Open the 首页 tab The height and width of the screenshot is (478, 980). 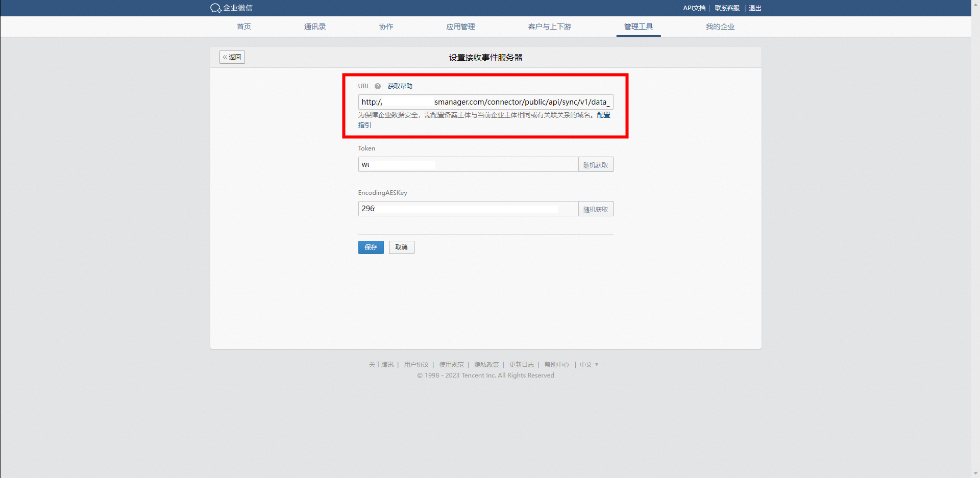[244, 27]
